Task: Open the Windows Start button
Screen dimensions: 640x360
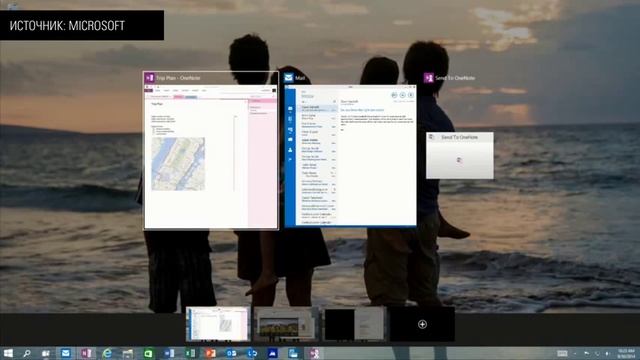Action: pyautogui.click(x=8, y=353)
